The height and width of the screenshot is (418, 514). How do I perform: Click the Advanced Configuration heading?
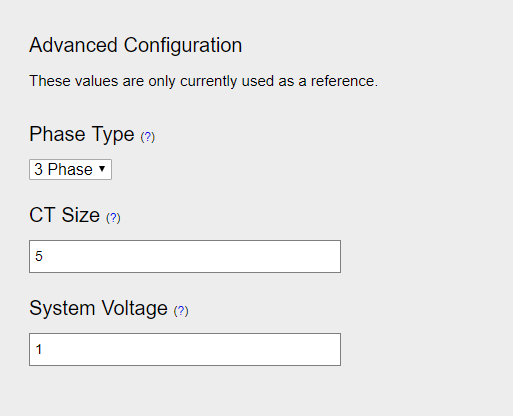pyautogui.click(x=136, y=46)
